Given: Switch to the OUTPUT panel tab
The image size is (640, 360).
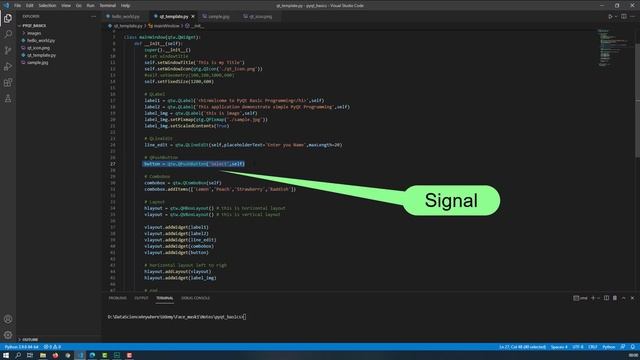Looking at the screenshot, I should (141, 298).
